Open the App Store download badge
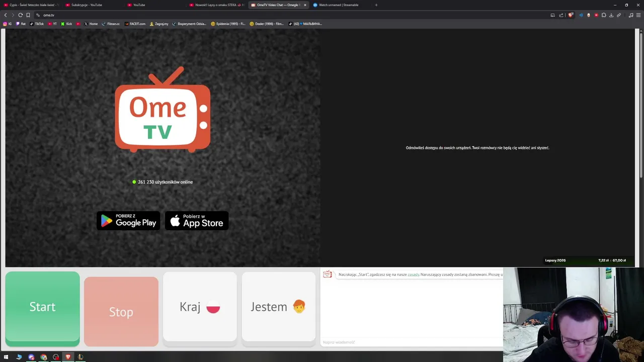Image resolution: width=644 pixels, height=362 pixels. tap(197, 221)
